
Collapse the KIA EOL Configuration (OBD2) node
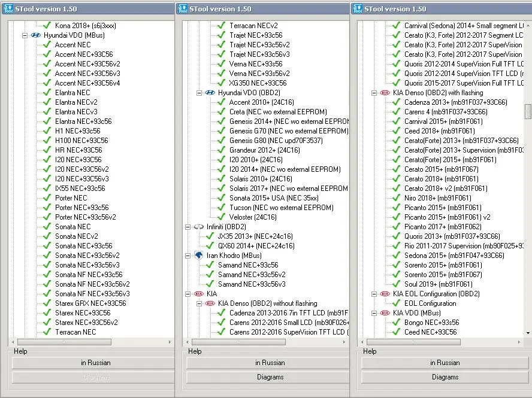tap(374, 294)
